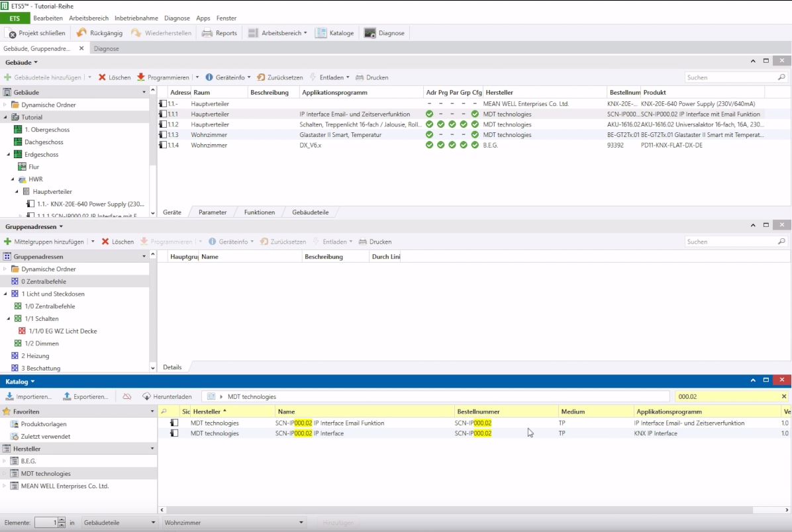The width and height of the screenshot is (792, 532).
Task: Open the Apps menu
Action: [203, 18]
